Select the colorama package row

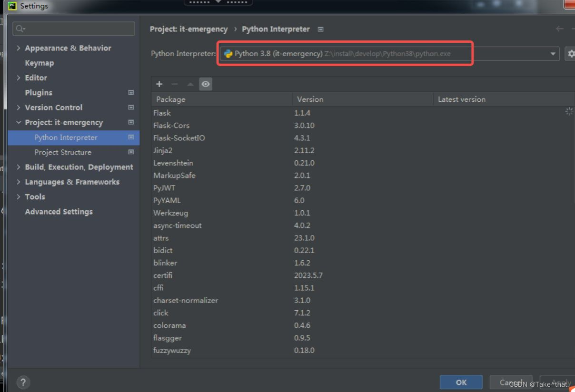(363, 325)
